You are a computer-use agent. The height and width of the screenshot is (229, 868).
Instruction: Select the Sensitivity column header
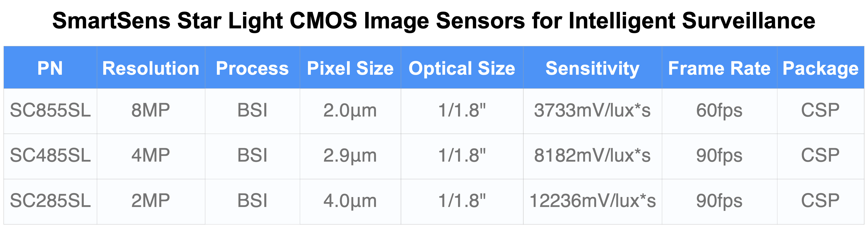(592, 68)
